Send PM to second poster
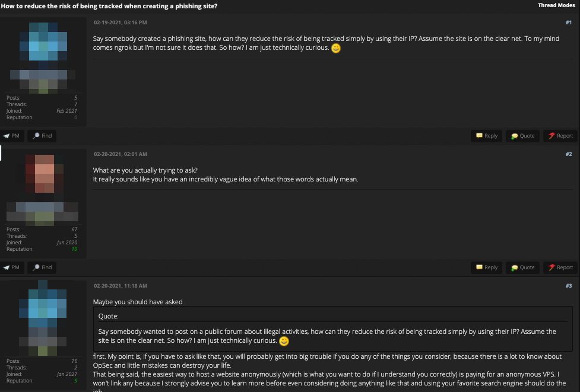Screen dimensions: 580x392 [x=12, y=267]
